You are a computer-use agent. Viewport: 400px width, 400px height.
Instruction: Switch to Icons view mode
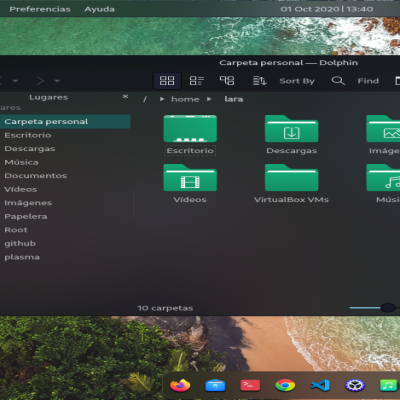click(167, 81)
